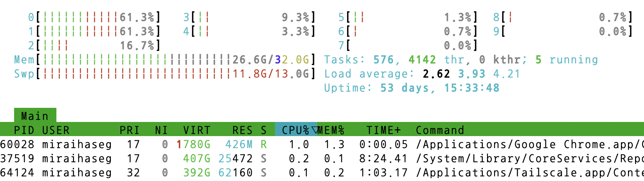644x181 pixels.
Task: Click the Uptime readout
Action: 411,88
